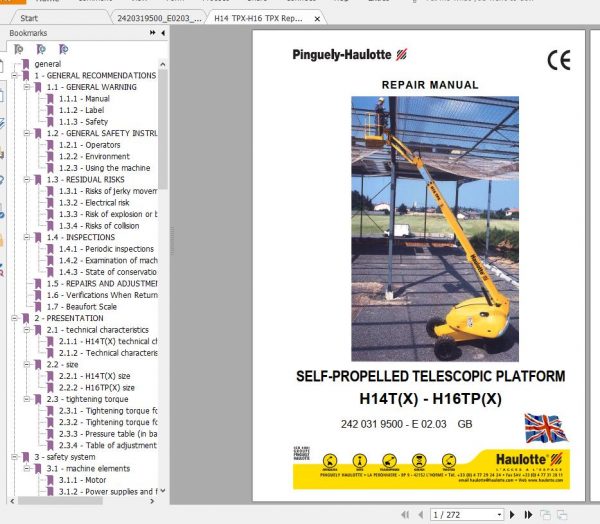Go to next page
Viewport: 600px width, 524px height.
tap(512, 515)
